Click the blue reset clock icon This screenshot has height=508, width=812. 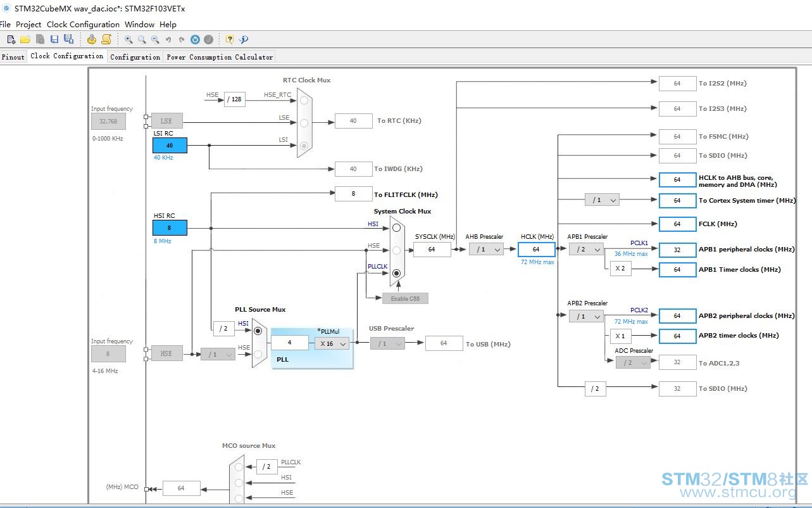195,39
